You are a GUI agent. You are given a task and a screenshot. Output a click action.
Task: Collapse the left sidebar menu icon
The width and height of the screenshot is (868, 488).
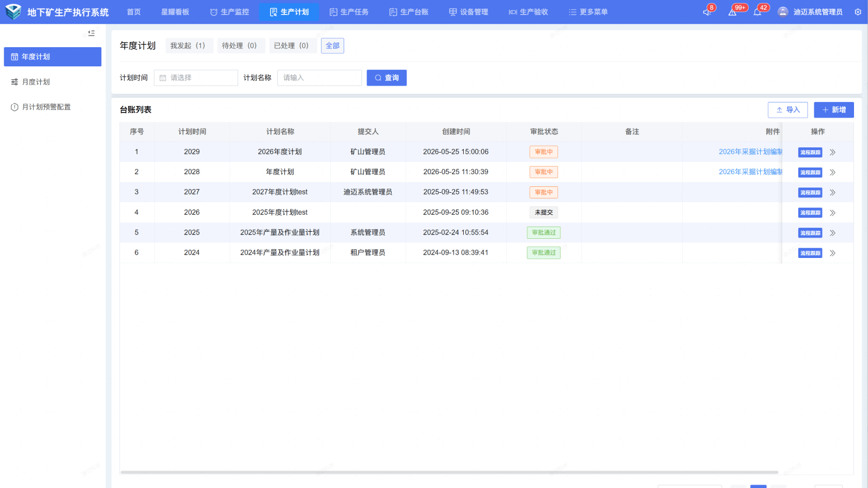tap(91, 33)
